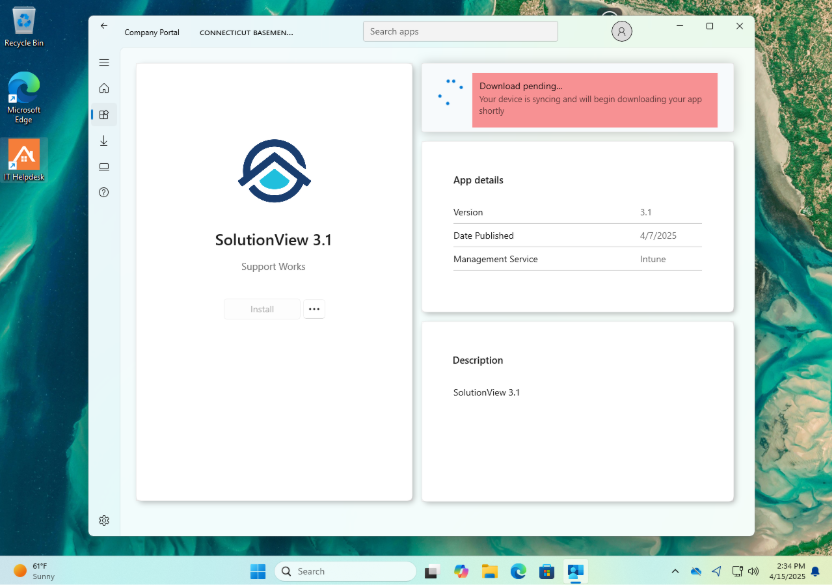Open the Devices icon in the sidebar

[104, 167]
